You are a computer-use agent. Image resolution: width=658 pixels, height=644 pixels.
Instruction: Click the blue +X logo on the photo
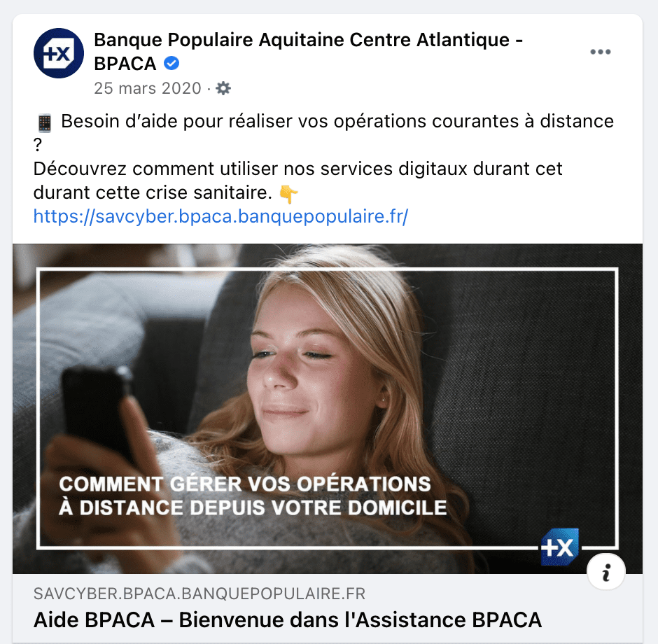pos(560,547)
